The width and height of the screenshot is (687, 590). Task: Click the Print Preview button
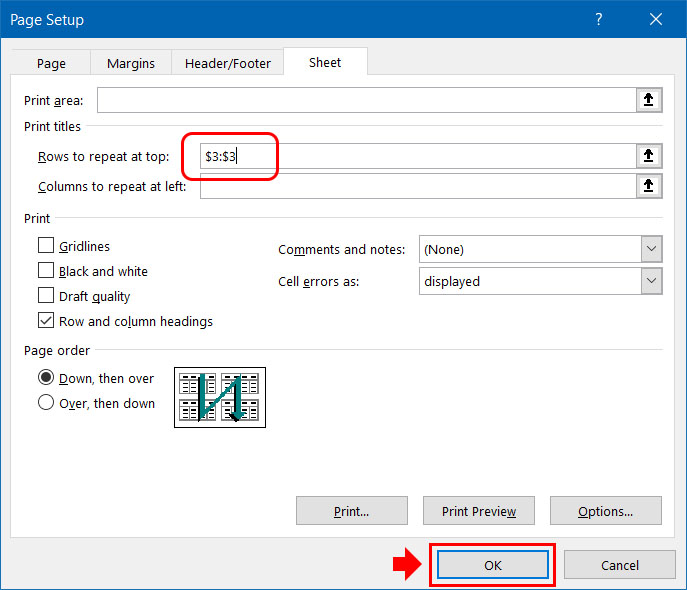coord(479,511)
